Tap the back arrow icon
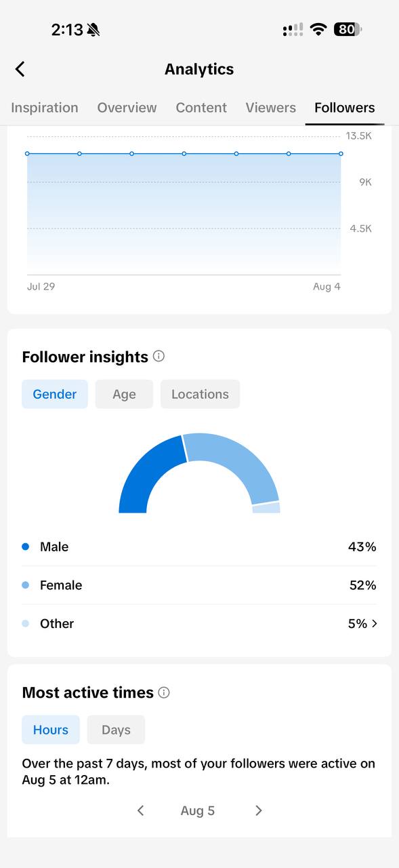Screen dimensions: 399x868 (20, 69)
